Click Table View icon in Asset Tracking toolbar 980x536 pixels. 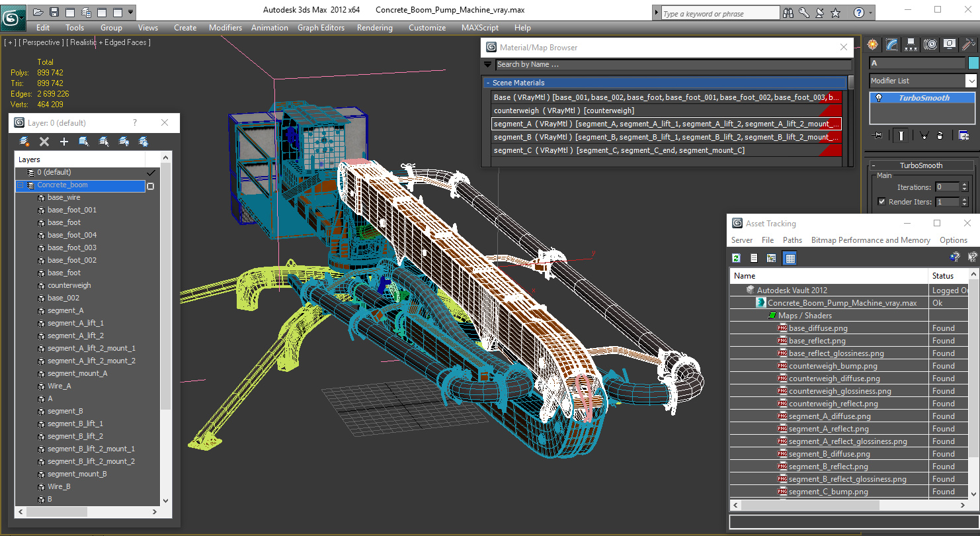tap(790, 258)
